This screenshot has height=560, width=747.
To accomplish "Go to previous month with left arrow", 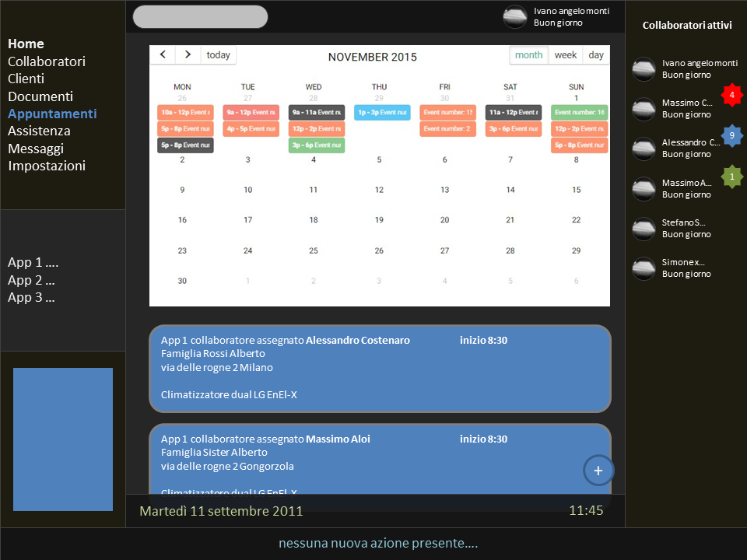I will [x=163, y=54].
